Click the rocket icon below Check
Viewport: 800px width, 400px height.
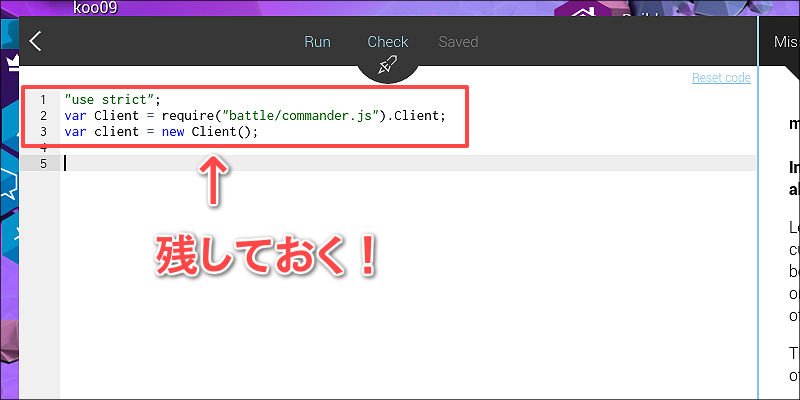pos(387,66)
